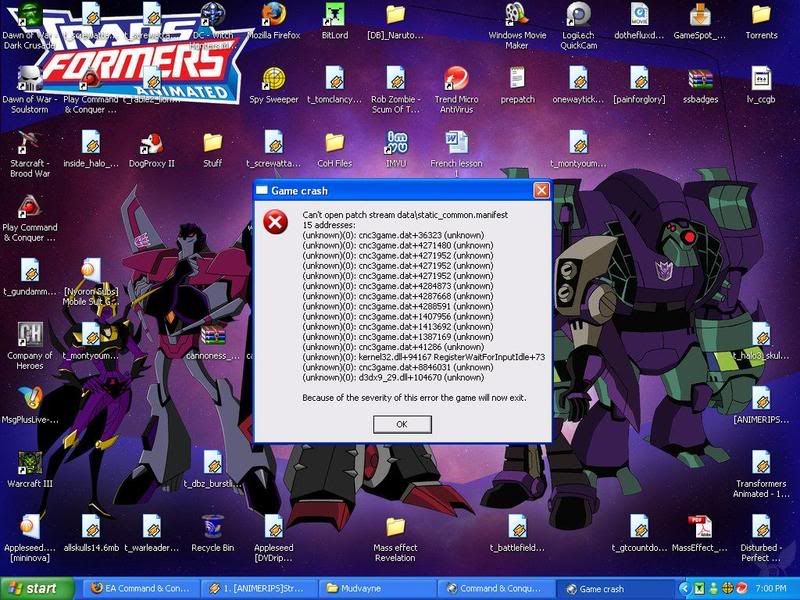Expand hidden system tray icons arrow
800x600 pixels.
pyautogui.click(x=684, y=589)
